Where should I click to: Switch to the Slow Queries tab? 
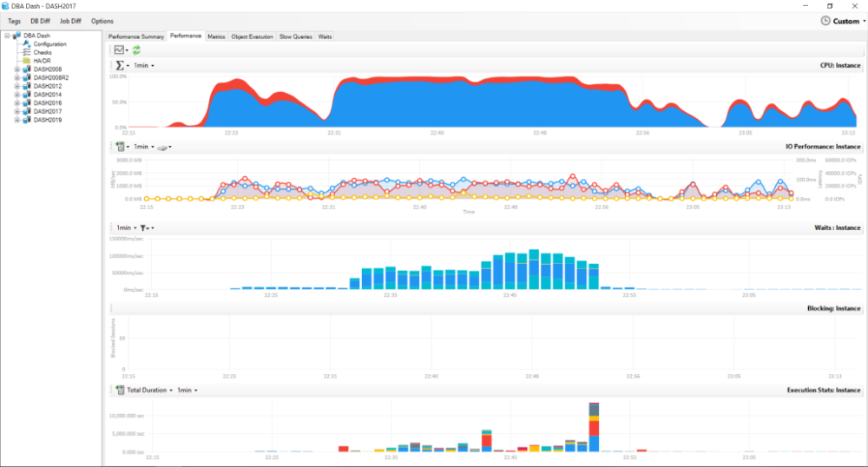click(x=296, y=36)
